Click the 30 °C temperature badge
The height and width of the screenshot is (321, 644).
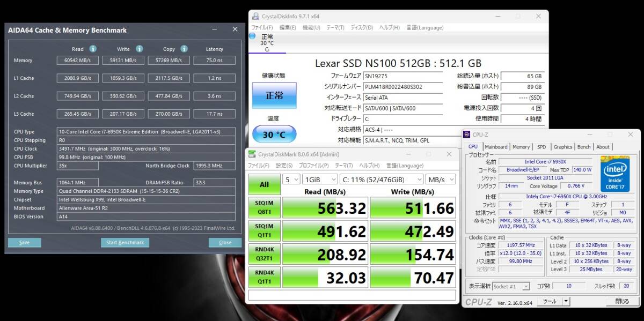(x=274, y=134)
